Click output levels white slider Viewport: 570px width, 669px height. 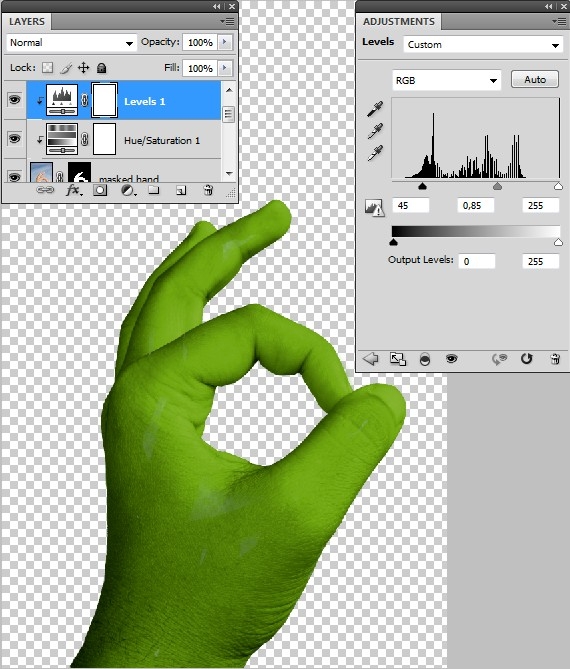(x=558, y=242)
